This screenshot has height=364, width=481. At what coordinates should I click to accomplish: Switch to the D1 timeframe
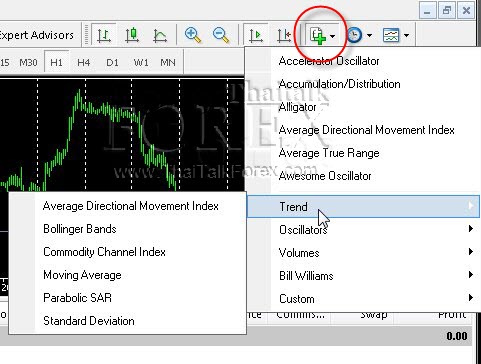112,62
